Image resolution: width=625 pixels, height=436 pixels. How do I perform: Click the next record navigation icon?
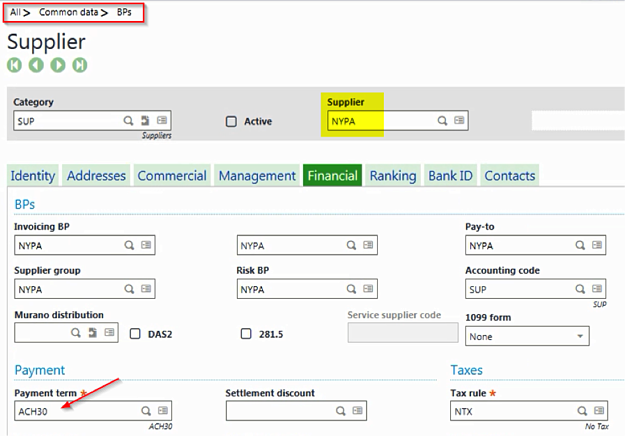point(58,65)
